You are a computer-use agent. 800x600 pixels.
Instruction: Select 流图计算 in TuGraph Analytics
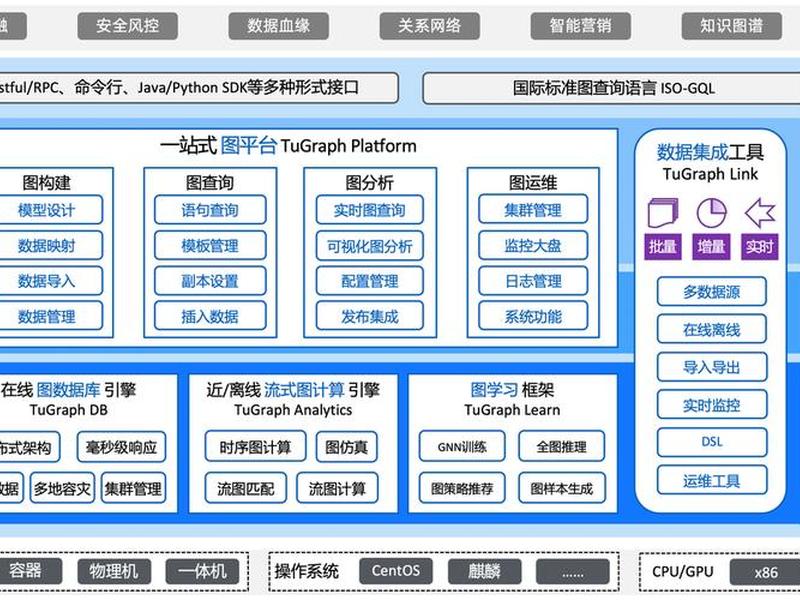(x=337, y=488)
